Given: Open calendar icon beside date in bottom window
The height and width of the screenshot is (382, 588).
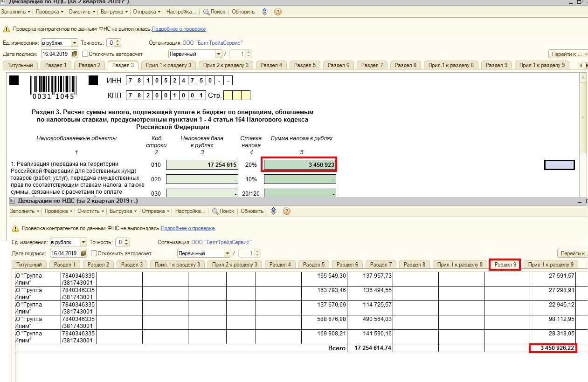Looking at the screenshot, I should pyautogui.click(x=83, y=253).
